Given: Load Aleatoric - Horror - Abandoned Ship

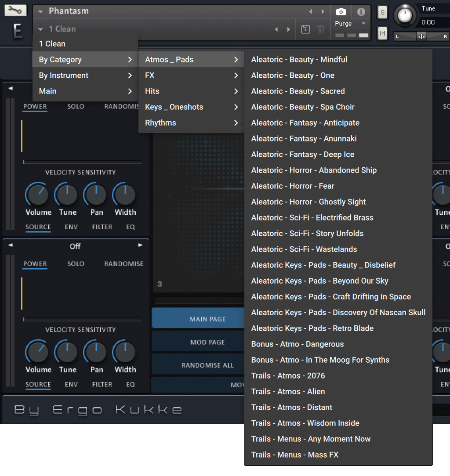Looking at the screenshot, I should click(338, 170).
